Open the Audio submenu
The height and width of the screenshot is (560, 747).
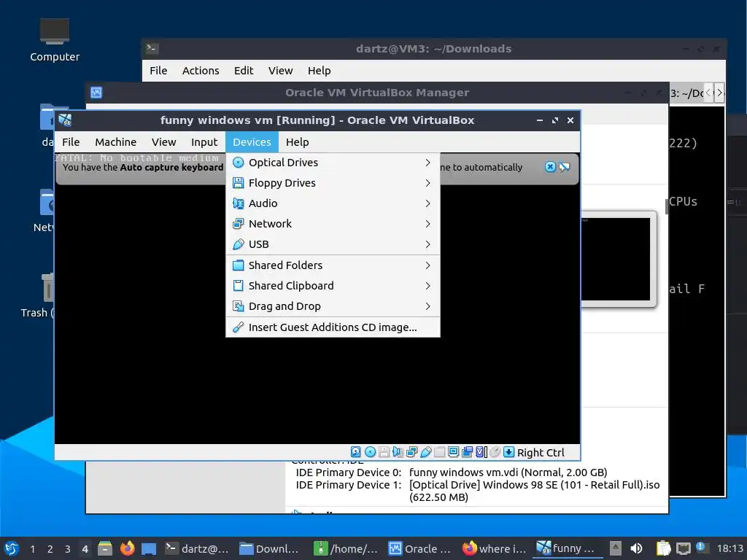click(x=333, y=203)
